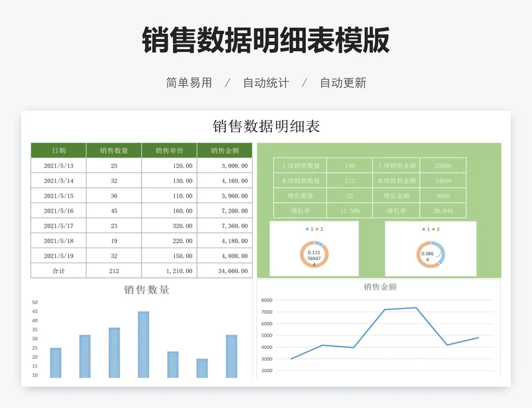Select quantity cell 45 in the 2021/5/16 row
The height and width of the screenshot is (408, 532).
point(114,210)
